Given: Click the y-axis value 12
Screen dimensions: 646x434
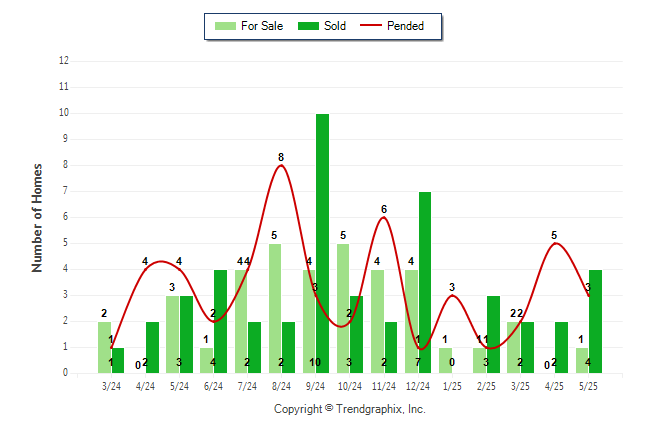Looking at the screenshot, I should pos(64,61).
